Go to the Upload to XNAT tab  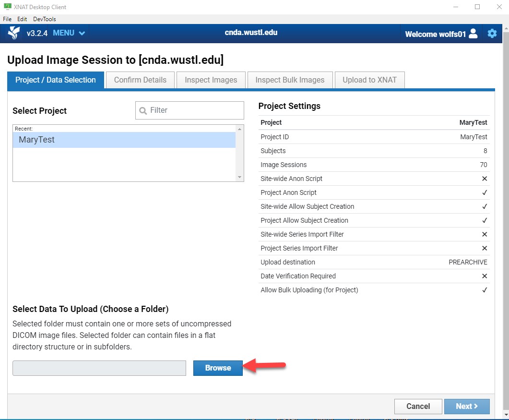[x=369, y=80]
